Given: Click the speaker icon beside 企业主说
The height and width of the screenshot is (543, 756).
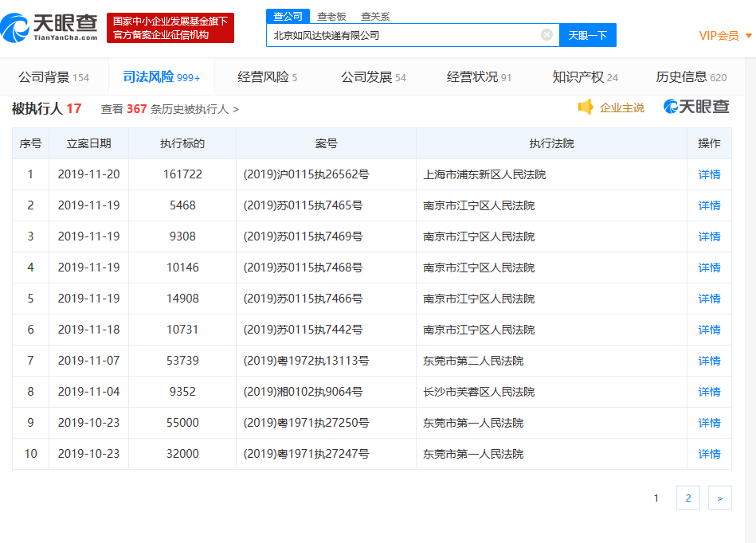Looking at the screenshot, I should tap(586, 107).
